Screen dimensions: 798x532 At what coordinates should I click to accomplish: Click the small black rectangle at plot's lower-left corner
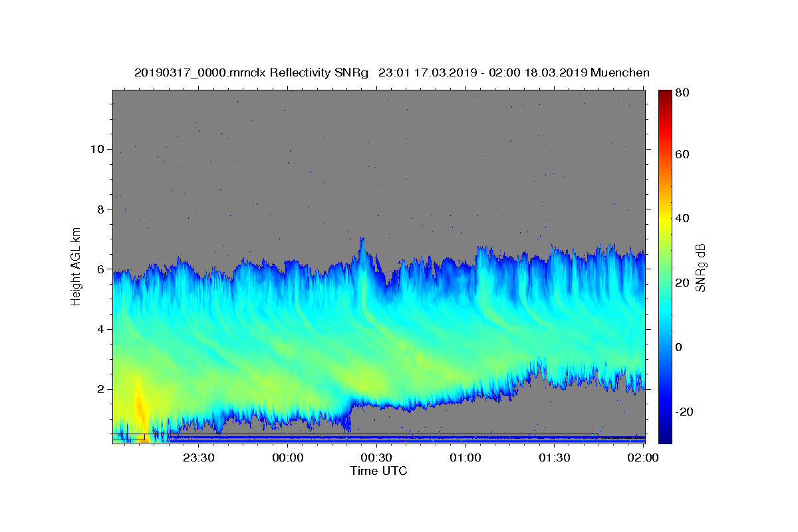tap(128, 438)
